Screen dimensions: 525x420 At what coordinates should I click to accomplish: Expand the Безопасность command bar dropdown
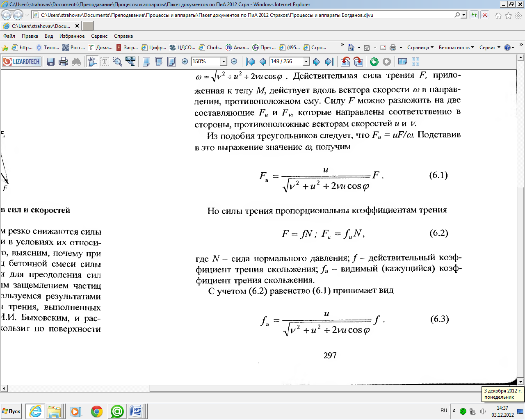point(457,48)
